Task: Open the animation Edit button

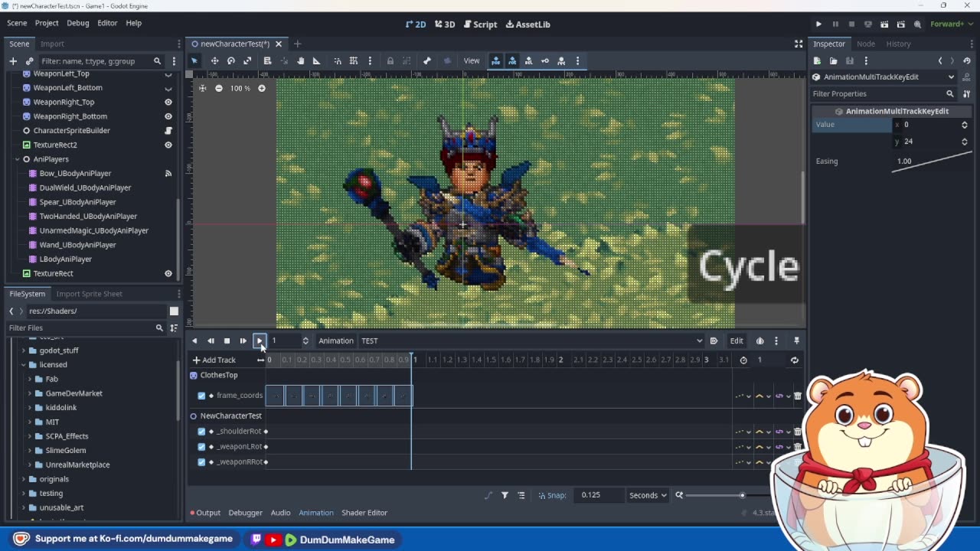Action: tap(737, 341)
